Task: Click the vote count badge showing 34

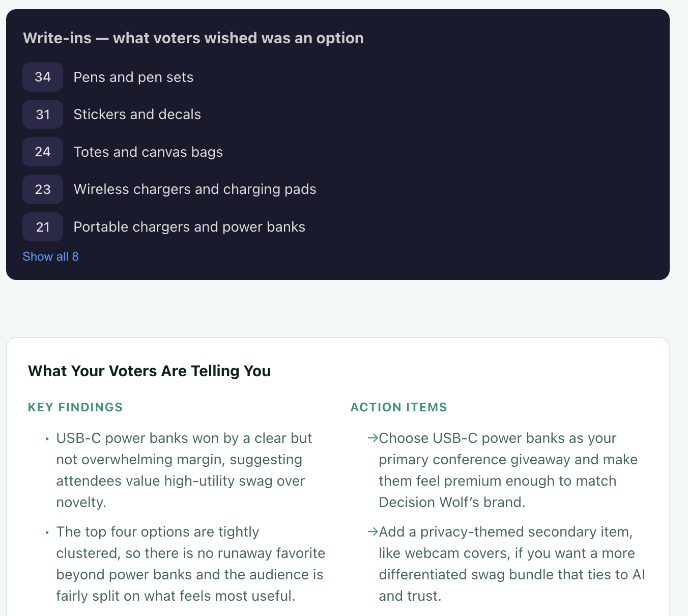Action: [x=42, y=77]
